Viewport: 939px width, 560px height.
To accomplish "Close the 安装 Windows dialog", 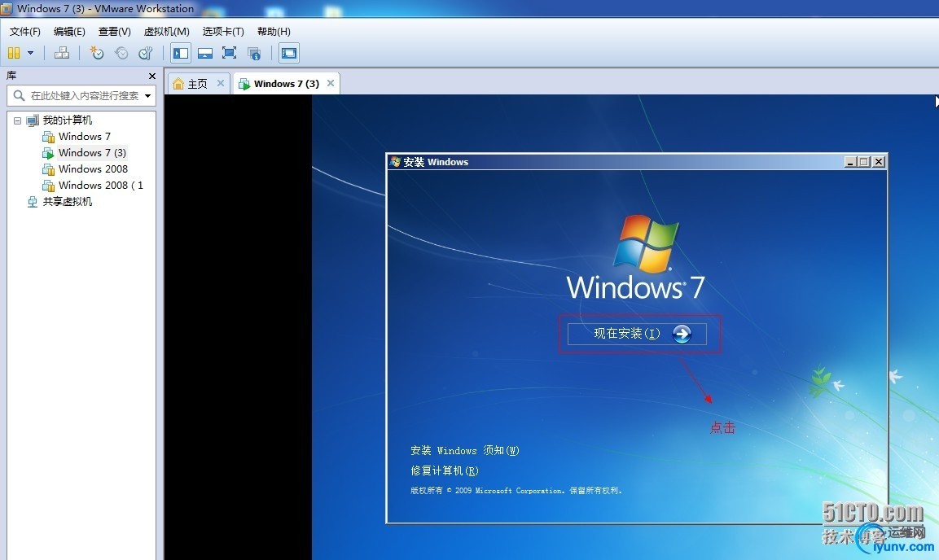I will pos(879,161).
